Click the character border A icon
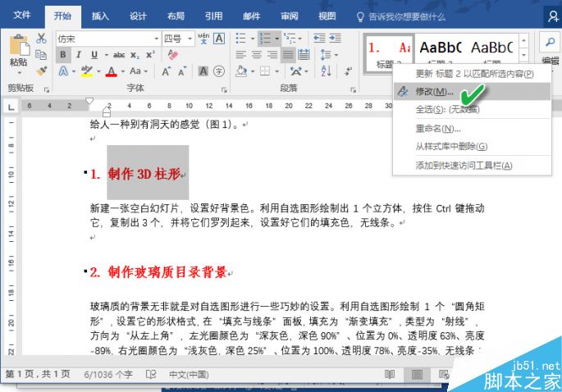The height and width of the screenshot is (392, 562). (219, 39)
